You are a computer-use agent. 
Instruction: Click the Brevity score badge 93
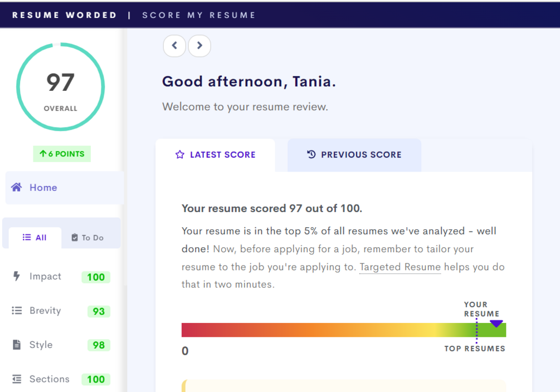click(99, 311)
